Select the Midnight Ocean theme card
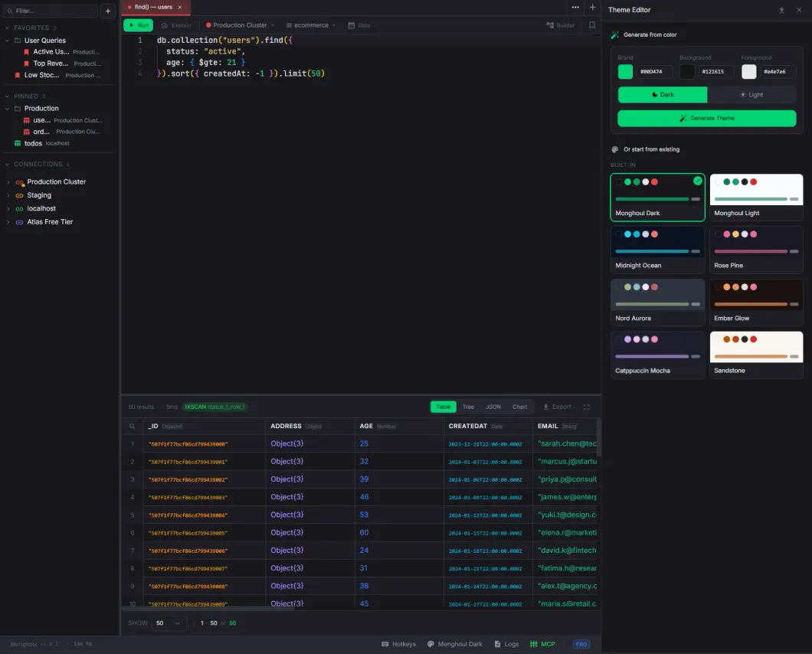The width and height of the screenshot is (812, 654). pos(657,249)
